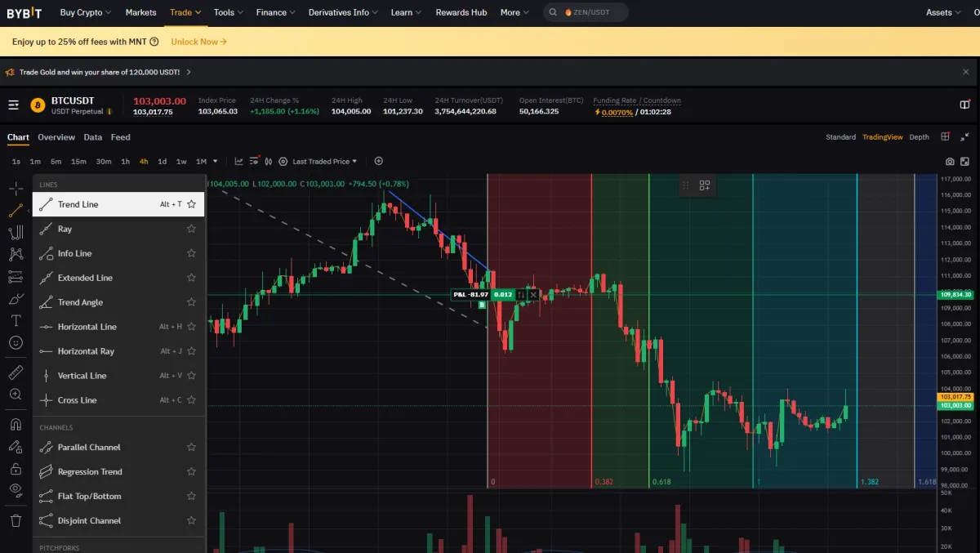Viewport: 980px width, 553px height.
Task: Select the 15m timeframe
Action: point(78,161)
